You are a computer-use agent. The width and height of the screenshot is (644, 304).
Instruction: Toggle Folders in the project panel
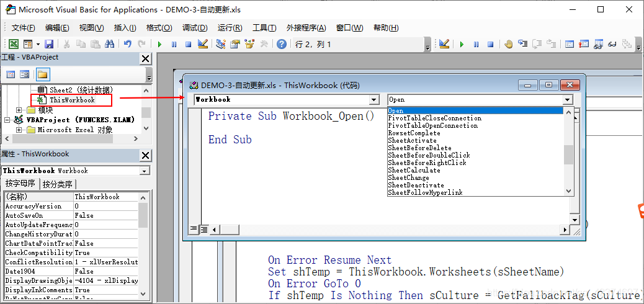point(43,74)
